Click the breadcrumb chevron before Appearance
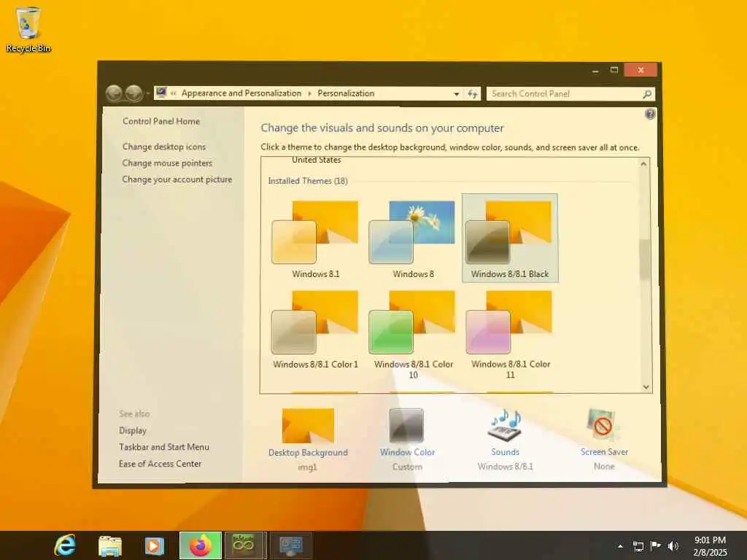Image resolution: width=747 pixels, height=560 pixels. tap(174, 93)
